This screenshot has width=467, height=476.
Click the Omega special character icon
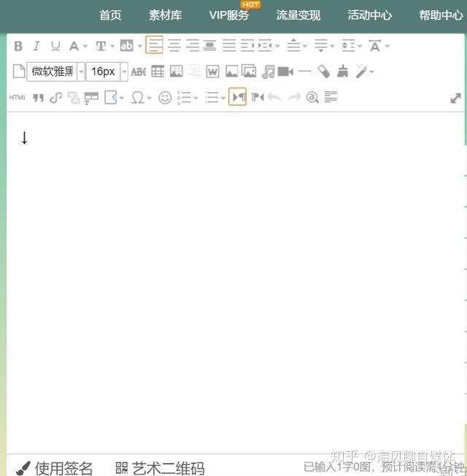click(137, 97)
